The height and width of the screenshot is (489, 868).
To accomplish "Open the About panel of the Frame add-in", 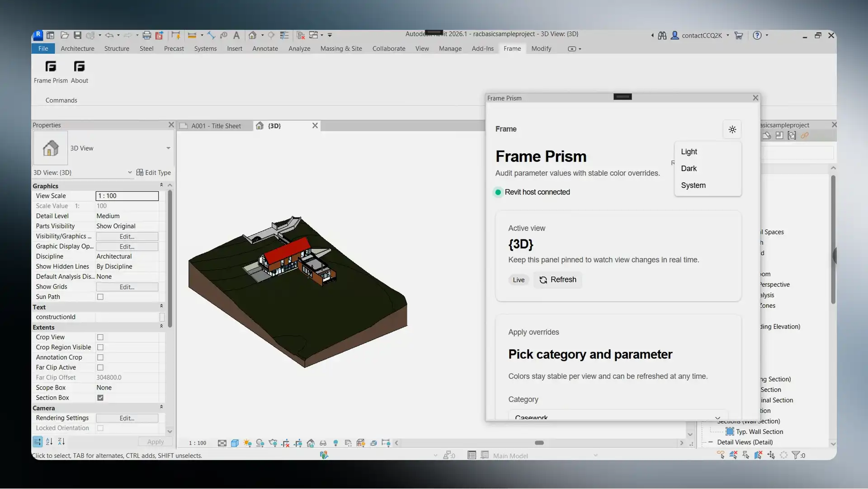I will point(79,71).
